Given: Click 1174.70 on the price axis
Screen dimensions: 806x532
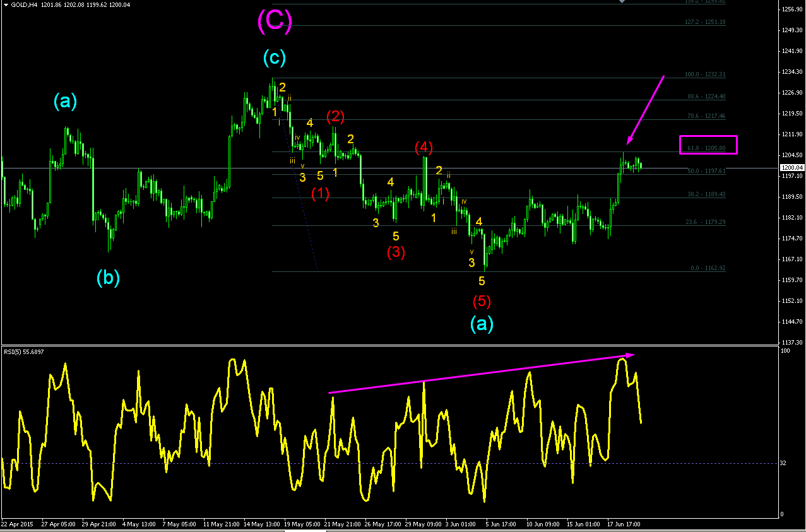Looking at the screenshot, I should [x=791, y=239].
